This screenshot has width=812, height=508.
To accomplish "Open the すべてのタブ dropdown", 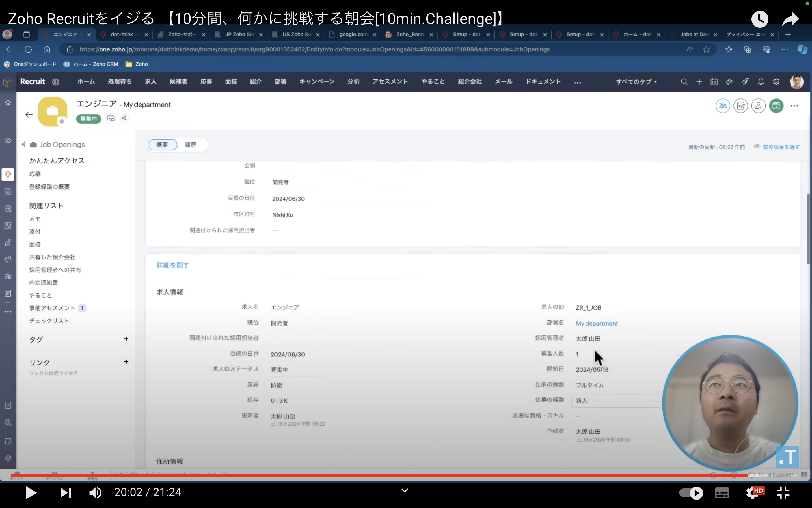I will coord(636,81).
